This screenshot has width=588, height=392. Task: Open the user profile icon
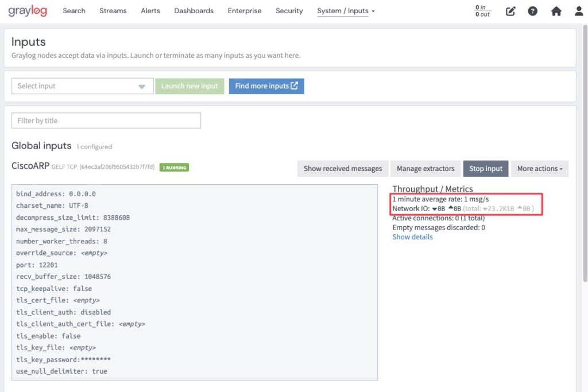tap(579, 11)
